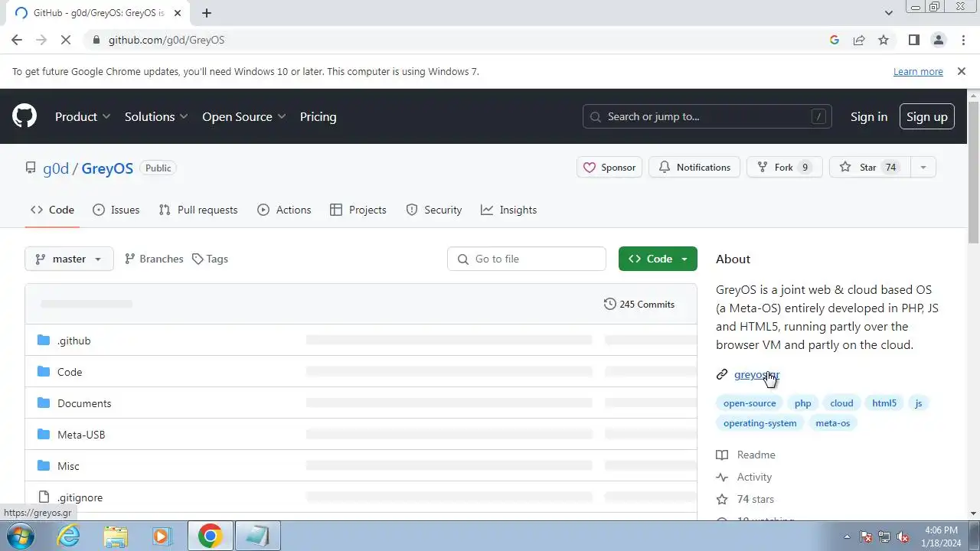980x551 pixels.
Task: Open the greyos.gr website link
Action: tap(756, 374)
